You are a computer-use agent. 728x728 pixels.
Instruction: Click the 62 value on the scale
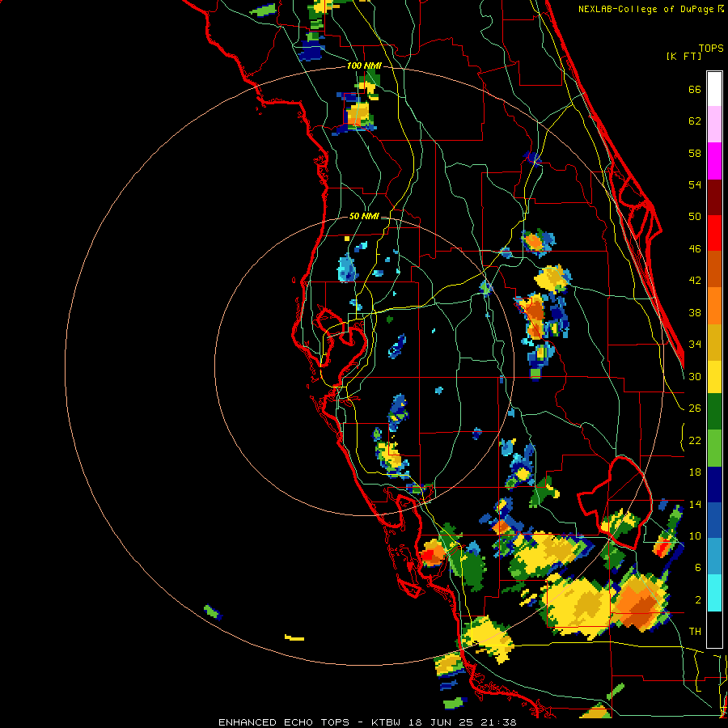point(695,121)
